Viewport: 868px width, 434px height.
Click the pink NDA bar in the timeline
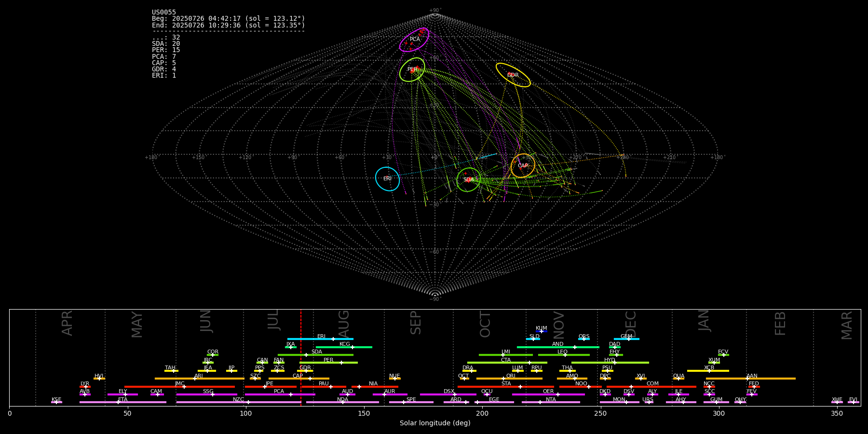coord(343,402)
